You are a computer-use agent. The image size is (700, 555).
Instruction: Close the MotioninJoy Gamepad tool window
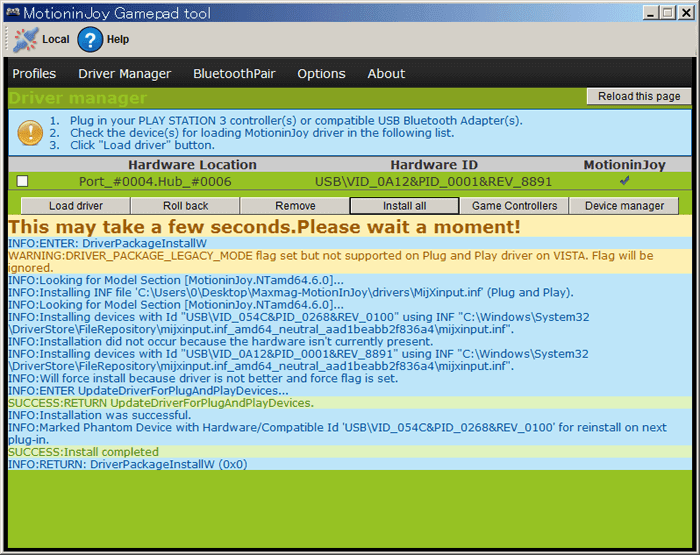coord(685,13)
